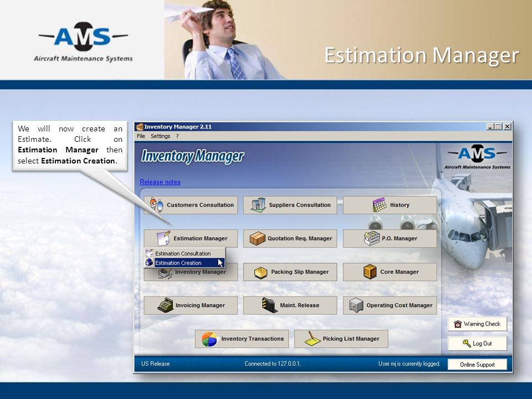
Task: Click the P.O. Manager documents icon
Action: coord(371,238)
